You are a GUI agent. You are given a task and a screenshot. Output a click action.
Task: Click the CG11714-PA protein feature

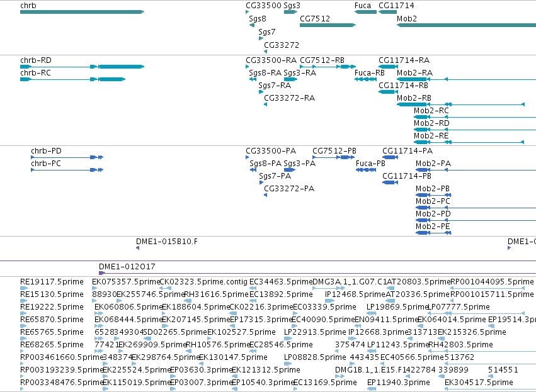390,157
